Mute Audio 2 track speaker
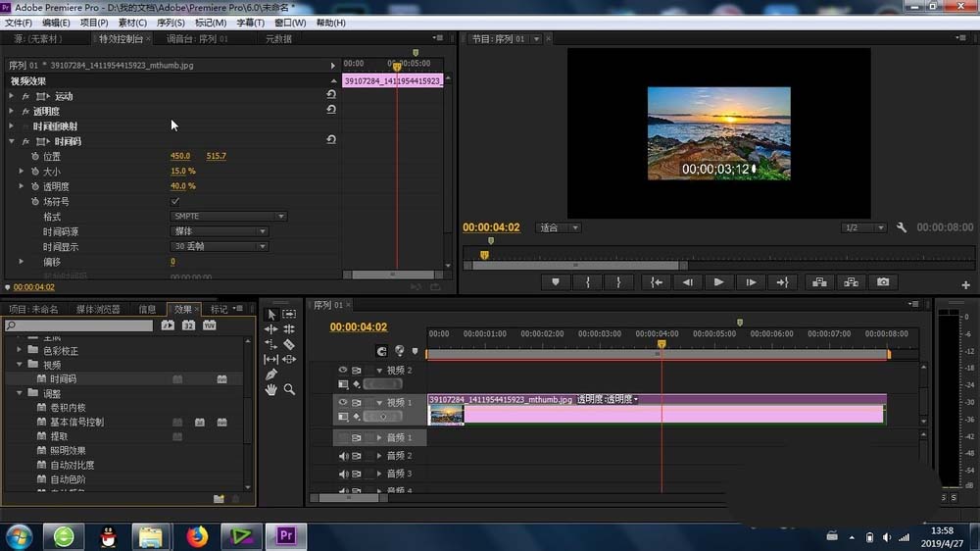The image size is (980, 551). pos(343,456)
